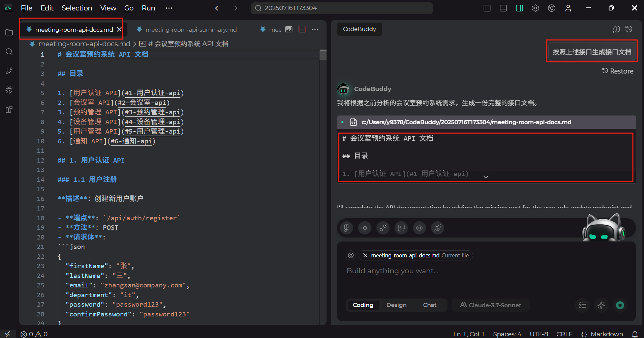Open overflow menu ellipsis in menu bar
The image size is (644, 338).
point(169,8)
